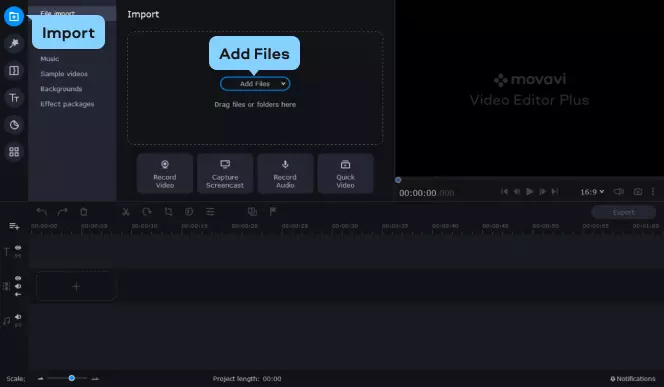Play the preview
664x387 pixels.
(529, 192)
